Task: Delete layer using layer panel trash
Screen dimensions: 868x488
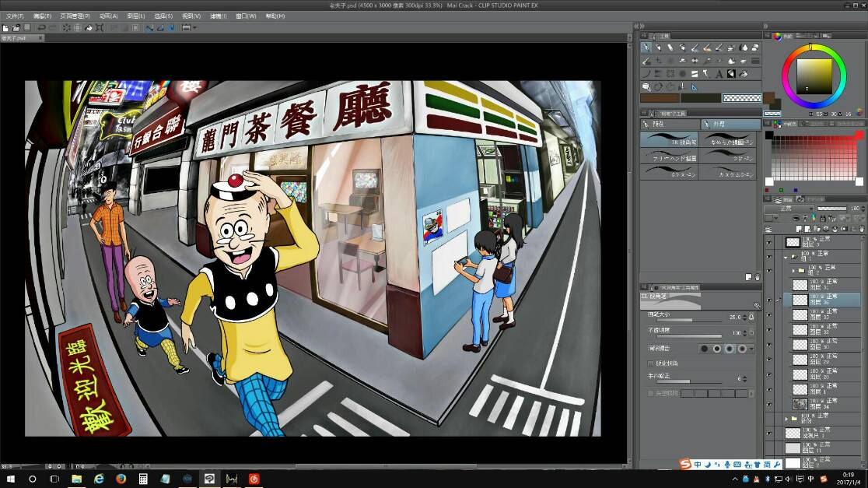Action: (861, 229)
